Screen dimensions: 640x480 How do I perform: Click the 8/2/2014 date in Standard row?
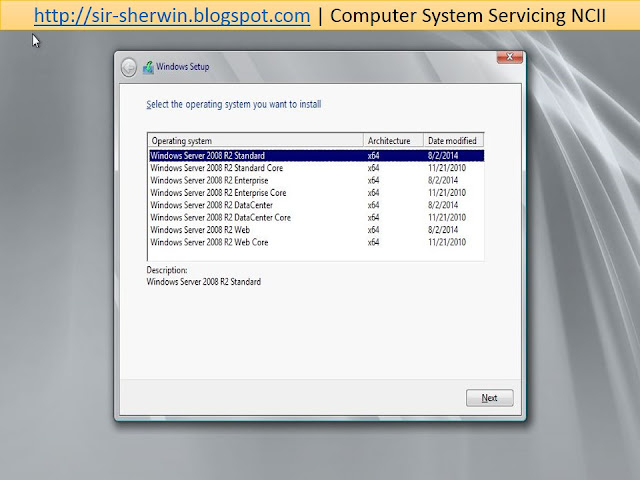[x=443, y=156]
